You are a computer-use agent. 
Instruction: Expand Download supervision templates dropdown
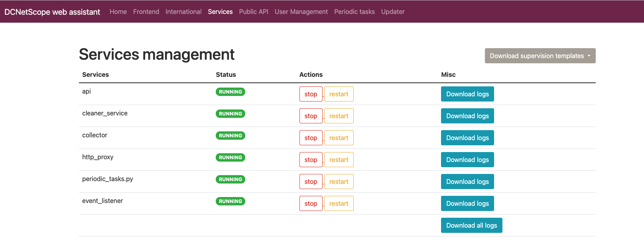pos(540,56)
